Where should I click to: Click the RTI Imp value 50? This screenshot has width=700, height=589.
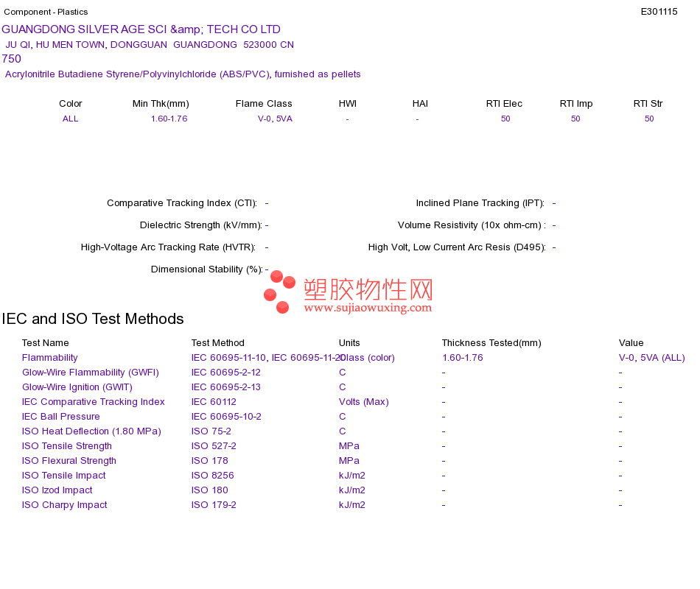coord(575,119)
